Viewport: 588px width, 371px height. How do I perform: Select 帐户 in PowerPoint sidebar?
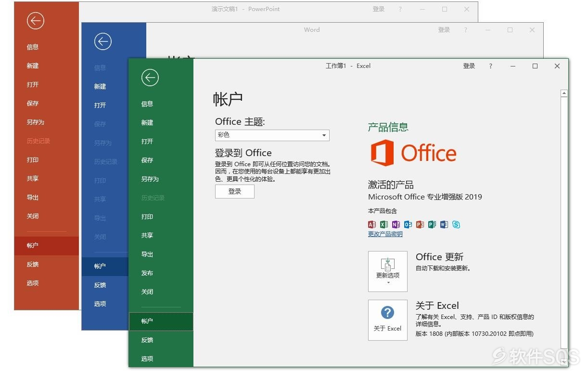[47, 245]
